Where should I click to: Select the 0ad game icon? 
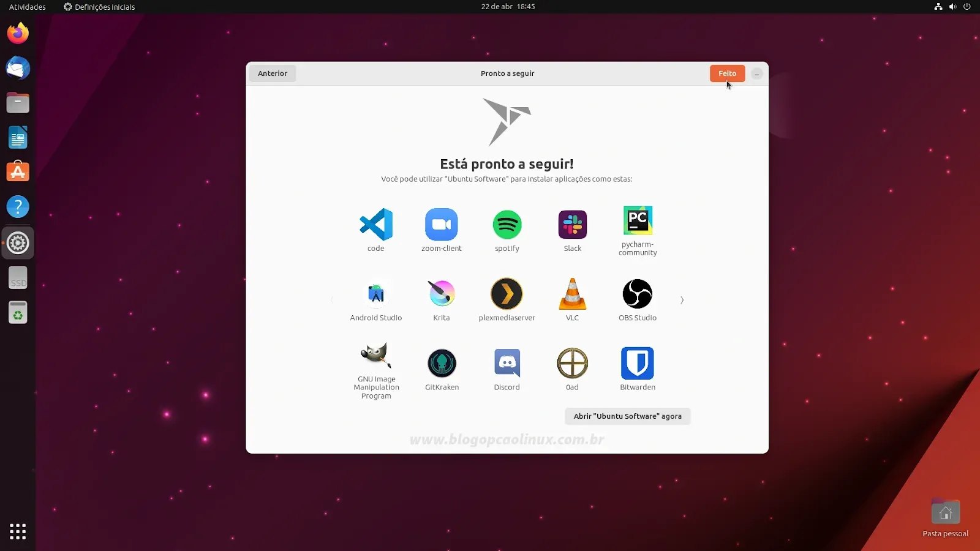(x=573, y=363)
